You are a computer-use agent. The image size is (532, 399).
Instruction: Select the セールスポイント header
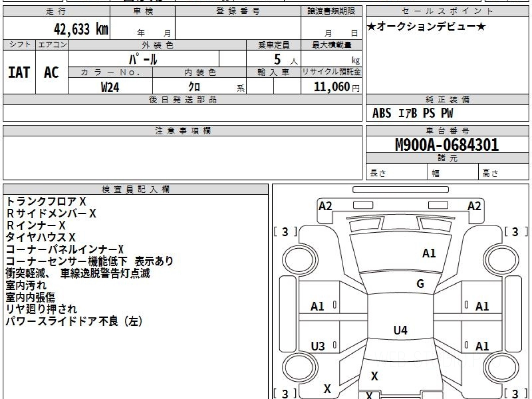coord(447,12)
